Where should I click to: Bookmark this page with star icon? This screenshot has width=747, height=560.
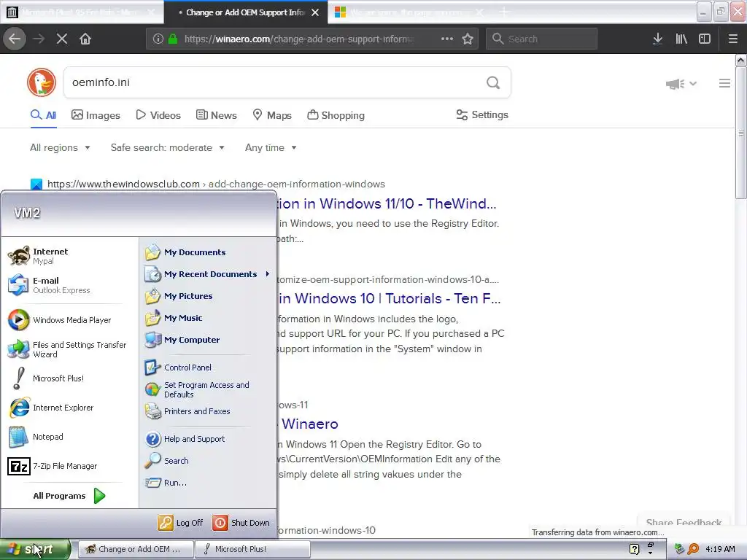pyautogui.click(x=468, y=39)
